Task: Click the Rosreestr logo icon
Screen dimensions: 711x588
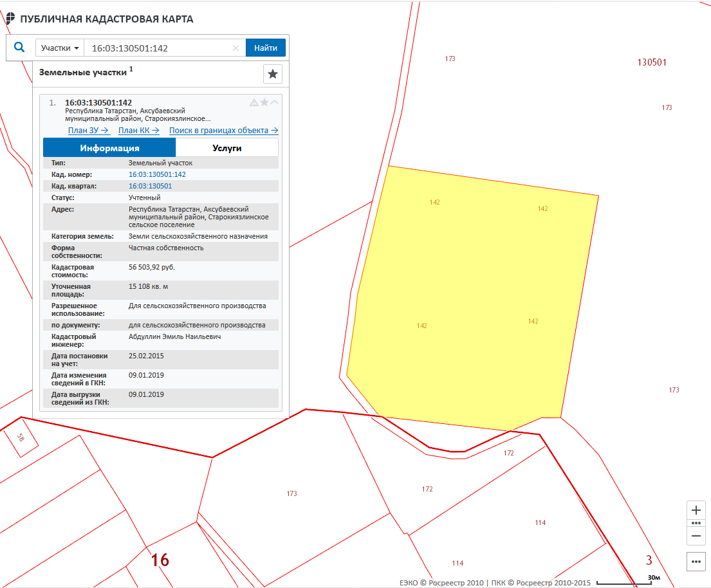Action: pyautogui.click(x=10, y=19)
